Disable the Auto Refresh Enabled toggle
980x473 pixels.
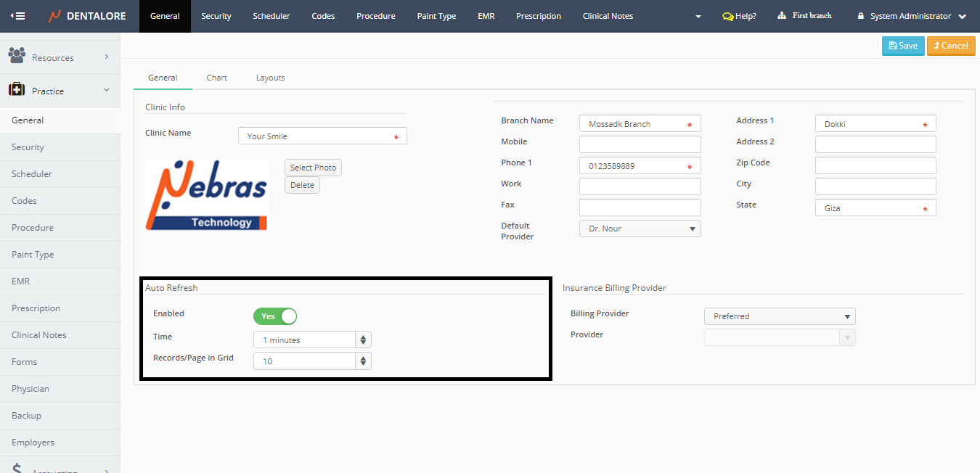click(x=275, y=316)
